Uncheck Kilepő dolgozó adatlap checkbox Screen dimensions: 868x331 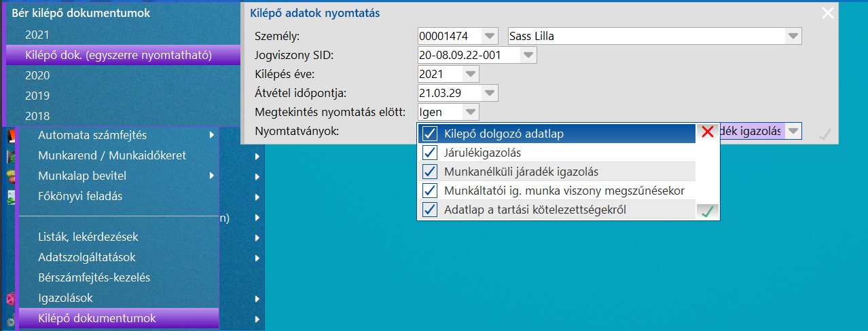coord(430,134)
